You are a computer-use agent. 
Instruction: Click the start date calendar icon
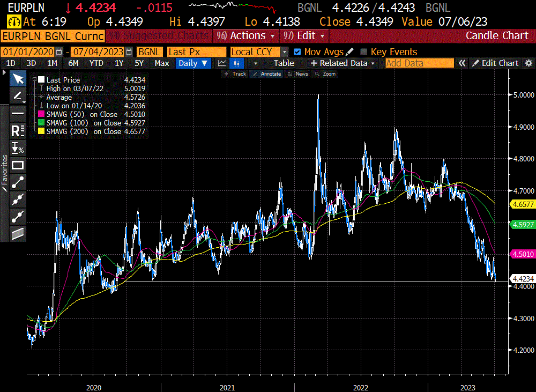[x=59, y=52]
